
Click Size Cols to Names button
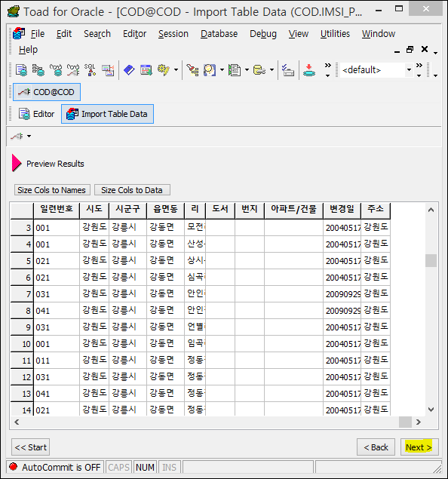coord(52,189)
